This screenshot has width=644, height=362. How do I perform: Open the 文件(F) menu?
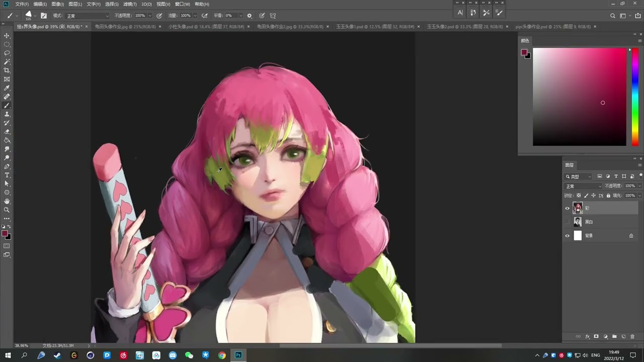22,4
